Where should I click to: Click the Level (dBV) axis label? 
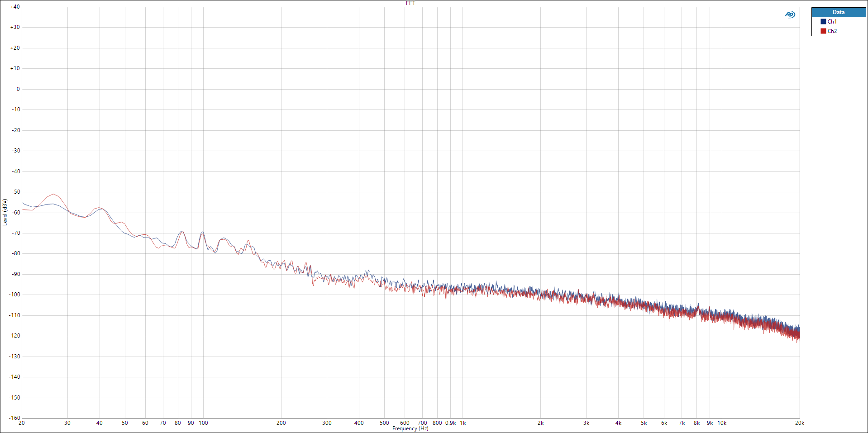pyautogui.click(x=5, y=212)
